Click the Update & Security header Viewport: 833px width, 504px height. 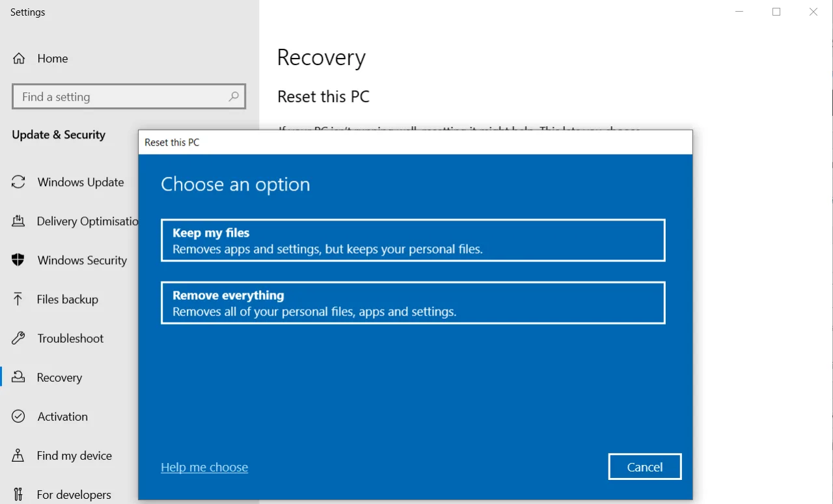[x=59, y=135]
